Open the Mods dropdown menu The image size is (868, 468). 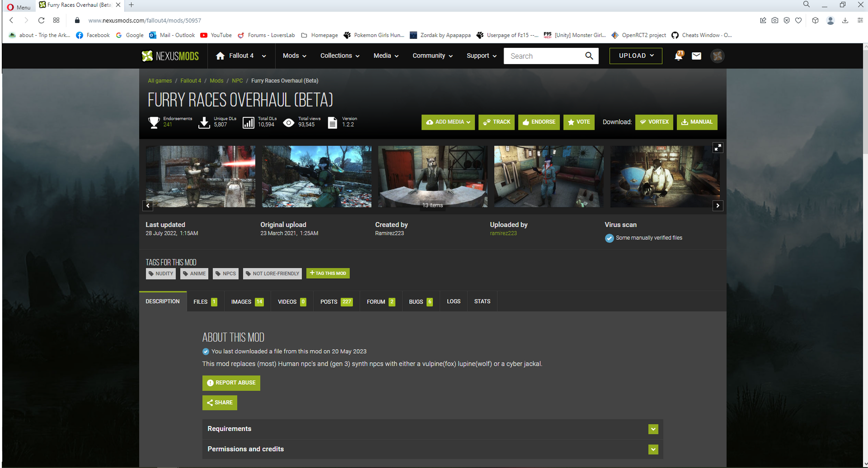(x=294, y=56)
